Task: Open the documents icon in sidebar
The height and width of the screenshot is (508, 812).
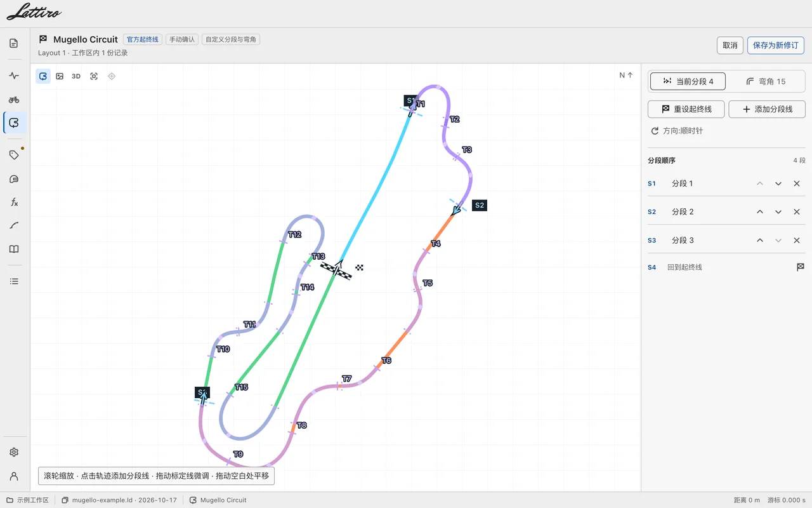Action: coord(14,43)
